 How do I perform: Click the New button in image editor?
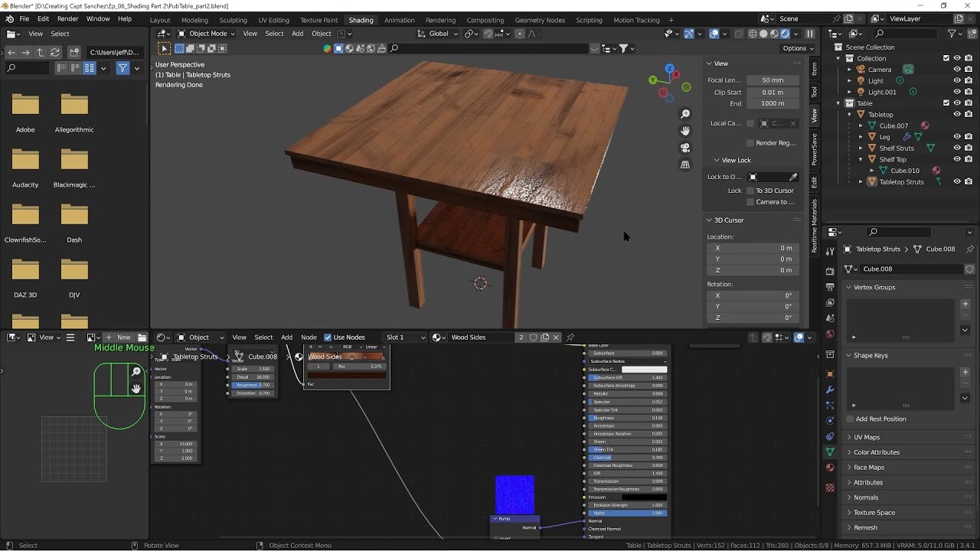[x=119, y=337]
